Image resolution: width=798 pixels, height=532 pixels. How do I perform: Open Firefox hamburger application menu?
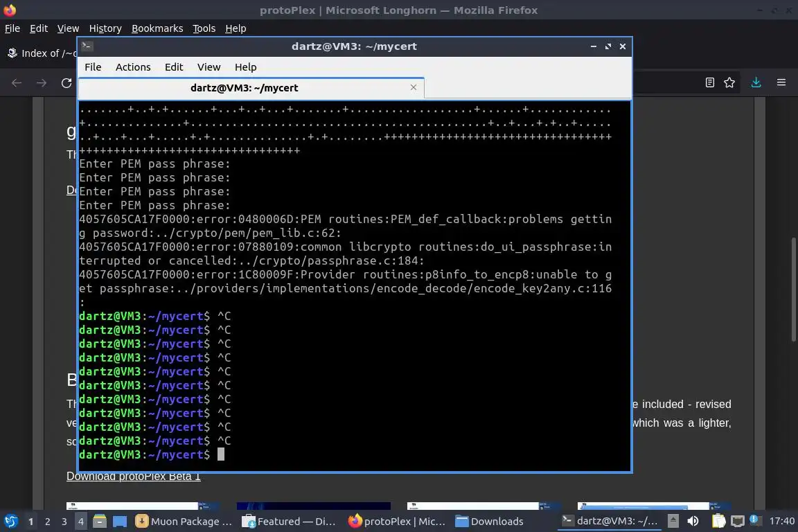coord(781,82)
